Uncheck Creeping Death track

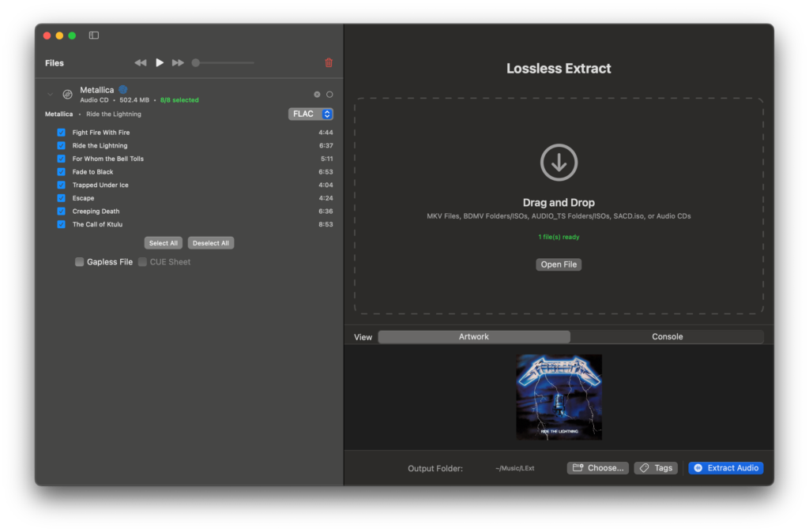click(62, 212)
